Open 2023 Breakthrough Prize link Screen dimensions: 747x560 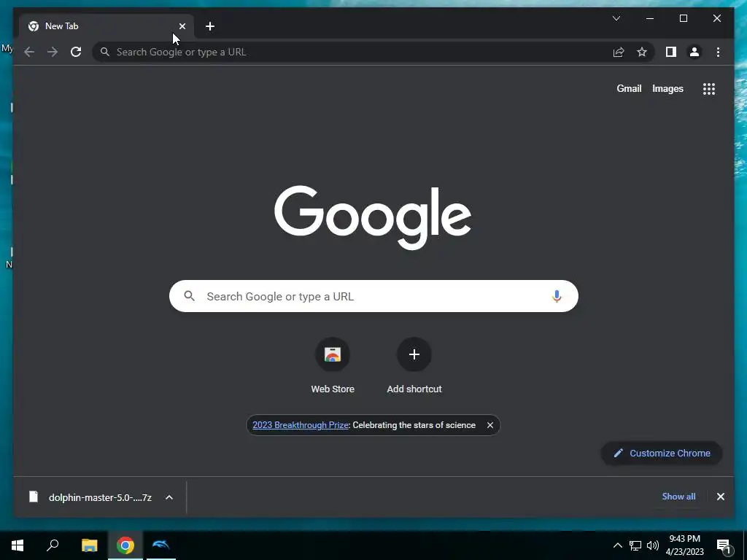click(301, 425)
